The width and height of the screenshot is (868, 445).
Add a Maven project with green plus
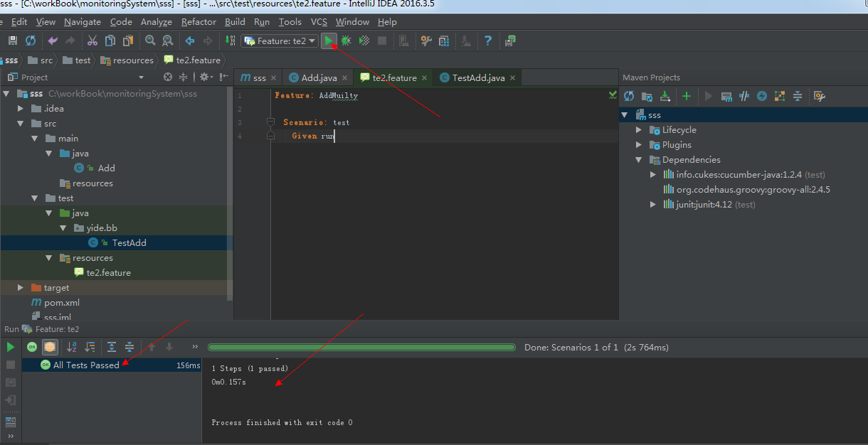tap(687, 96)
